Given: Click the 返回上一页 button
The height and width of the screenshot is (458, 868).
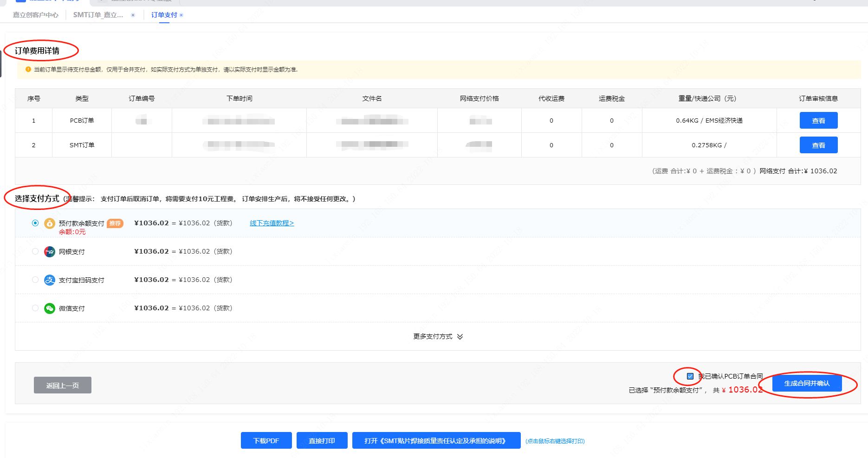Looking at the screenshot, I should (63, 386).
